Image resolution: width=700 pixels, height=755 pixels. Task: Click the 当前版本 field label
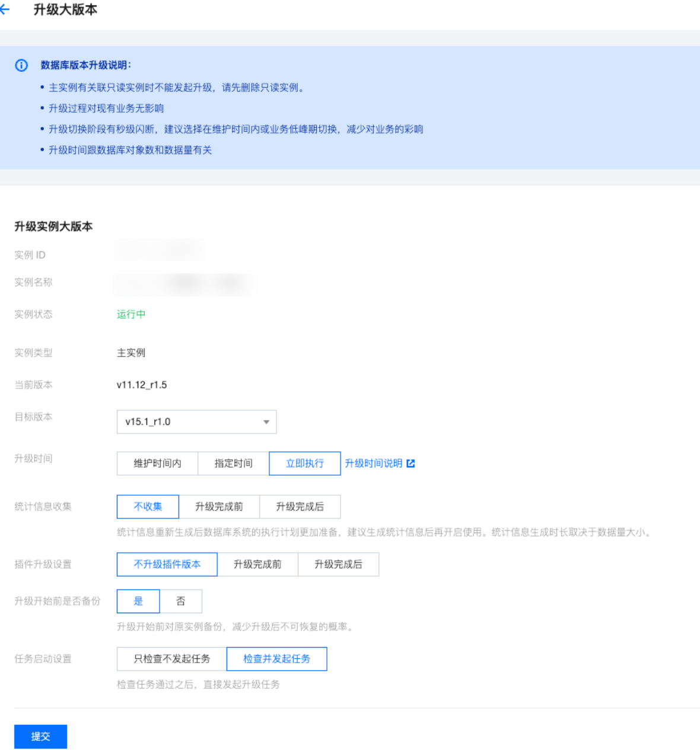click(33, 385)
